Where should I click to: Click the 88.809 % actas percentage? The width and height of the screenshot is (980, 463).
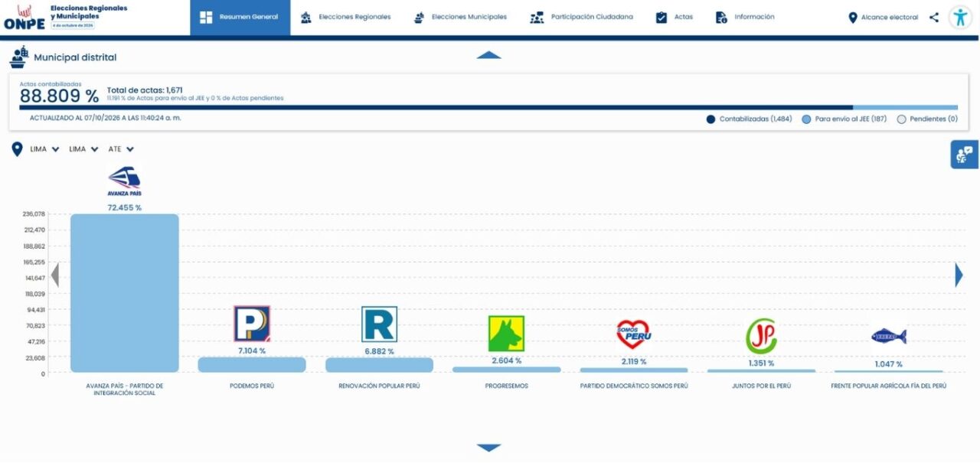[x=59, y=96]
